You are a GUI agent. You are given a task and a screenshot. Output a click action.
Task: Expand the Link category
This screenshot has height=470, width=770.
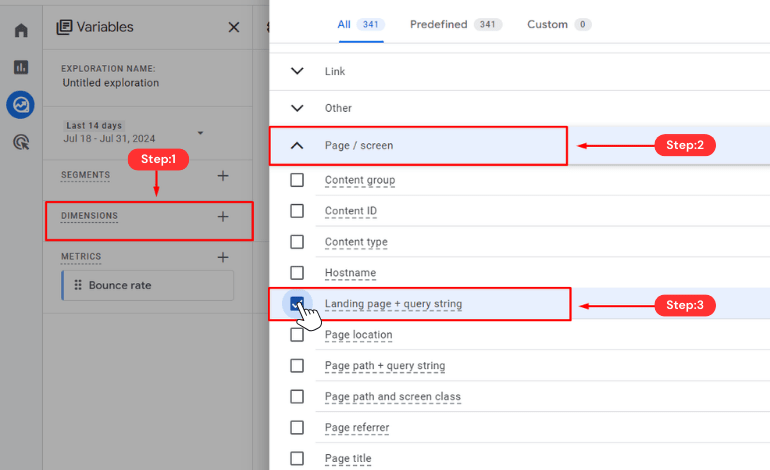click(x=297, y=71)
